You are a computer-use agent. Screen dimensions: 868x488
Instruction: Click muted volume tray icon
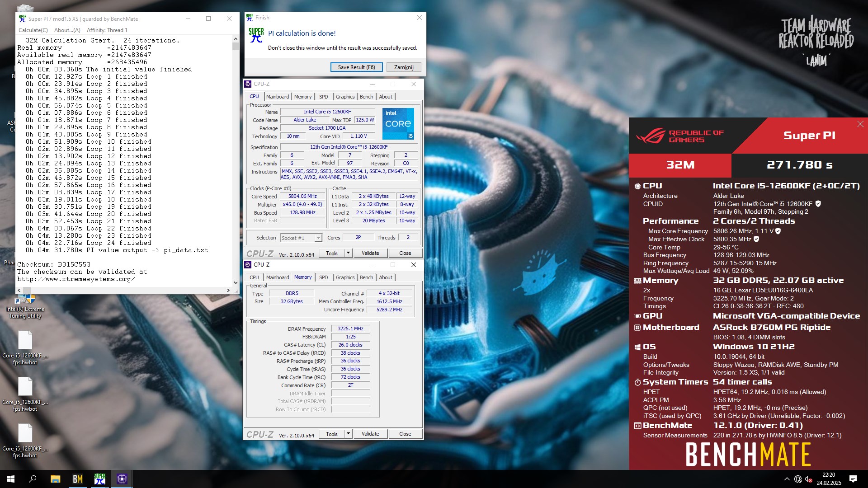click(x=809, y=479)
